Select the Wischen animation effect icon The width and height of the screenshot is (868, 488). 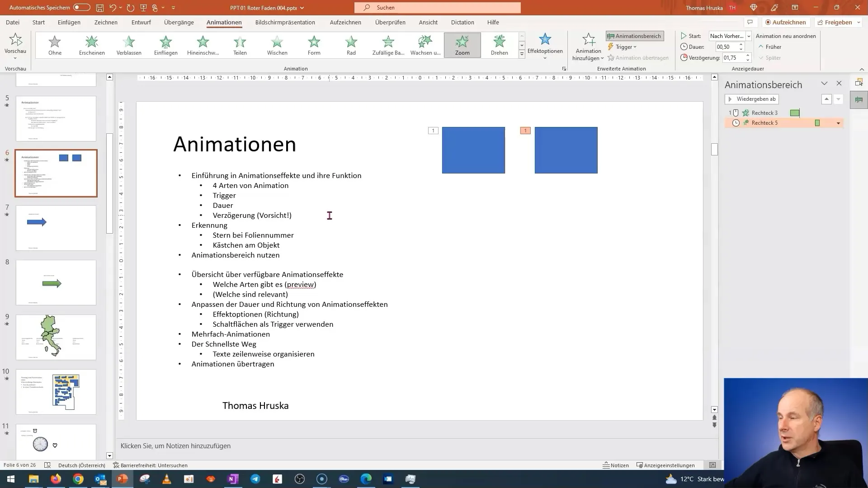click(x=277, y=45)
